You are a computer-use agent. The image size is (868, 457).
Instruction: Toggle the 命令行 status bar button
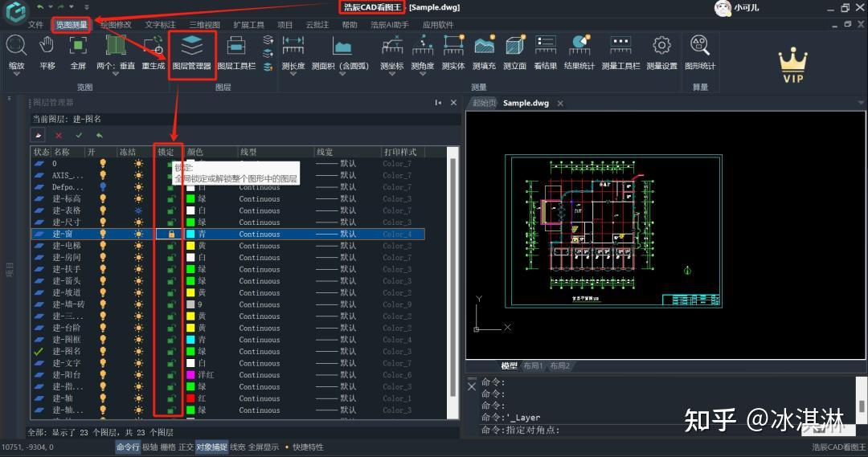click(x=128, y=447)
